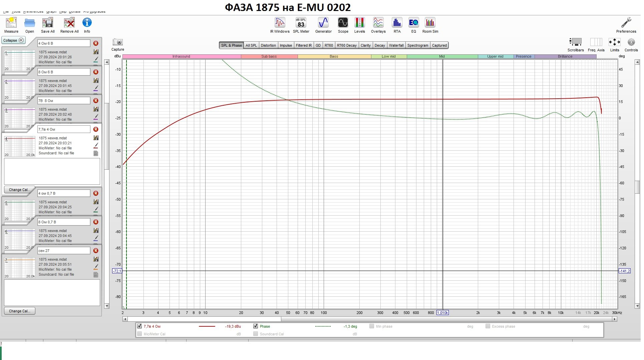Viewport: 644px width, 360px height.
Task: Toggle the Phase trace checkbox
Action: pyautogui.click(x=256, y=326)
